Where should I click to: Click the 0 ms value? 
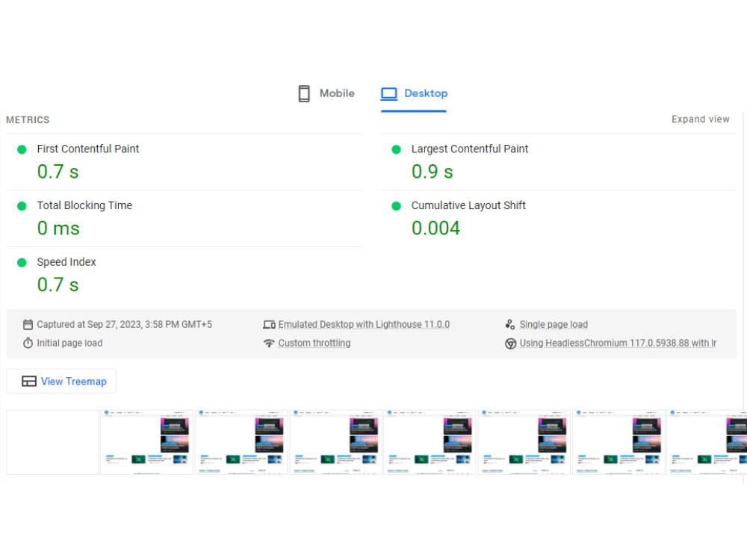(58, 228)
